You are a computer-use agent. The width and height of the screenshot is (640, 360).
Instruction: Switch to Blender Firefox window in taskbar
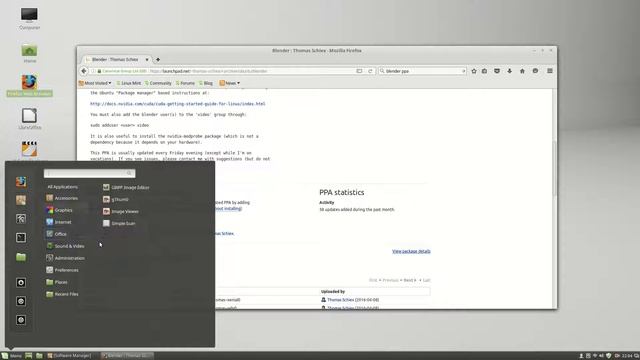point(127,356)
